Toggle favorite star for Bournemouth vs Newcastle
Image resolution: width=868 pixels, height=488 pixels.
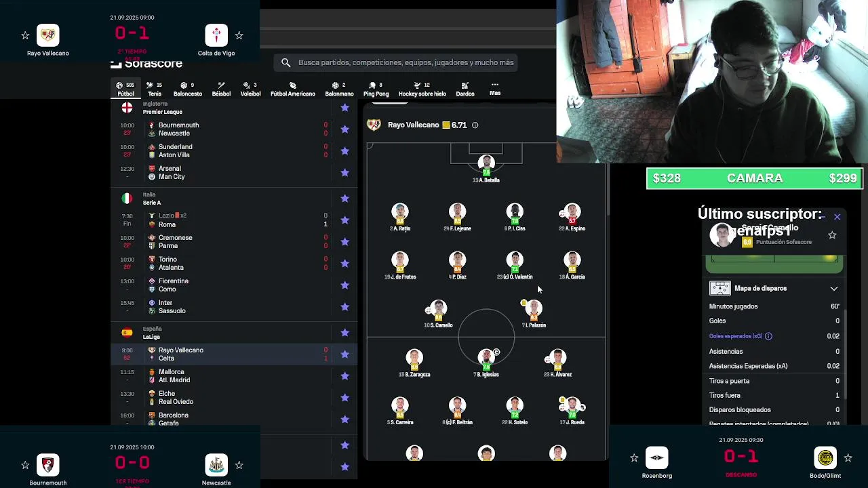tap(344, 129)
